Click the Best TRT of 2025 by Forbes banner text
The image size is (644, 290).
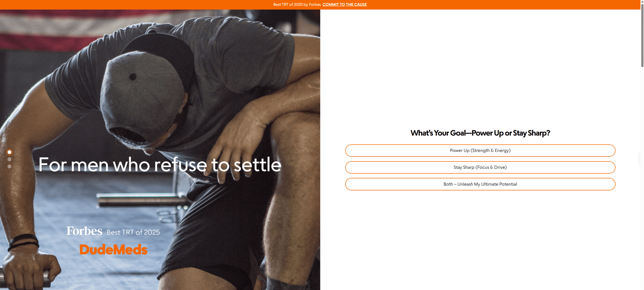tap(297, 5)
